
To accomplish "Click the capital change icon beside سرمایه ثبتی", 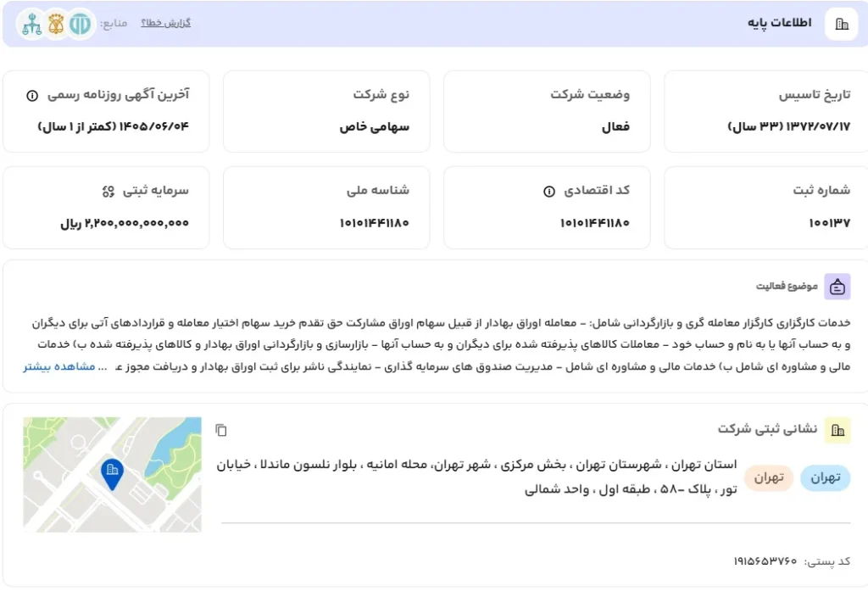I will coord(108,192).
